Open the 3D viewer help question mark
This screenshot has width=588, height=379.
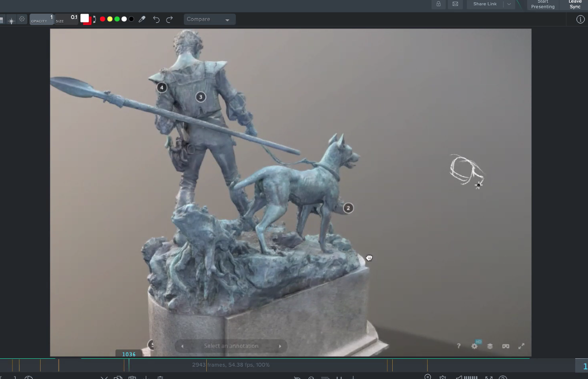458,346
